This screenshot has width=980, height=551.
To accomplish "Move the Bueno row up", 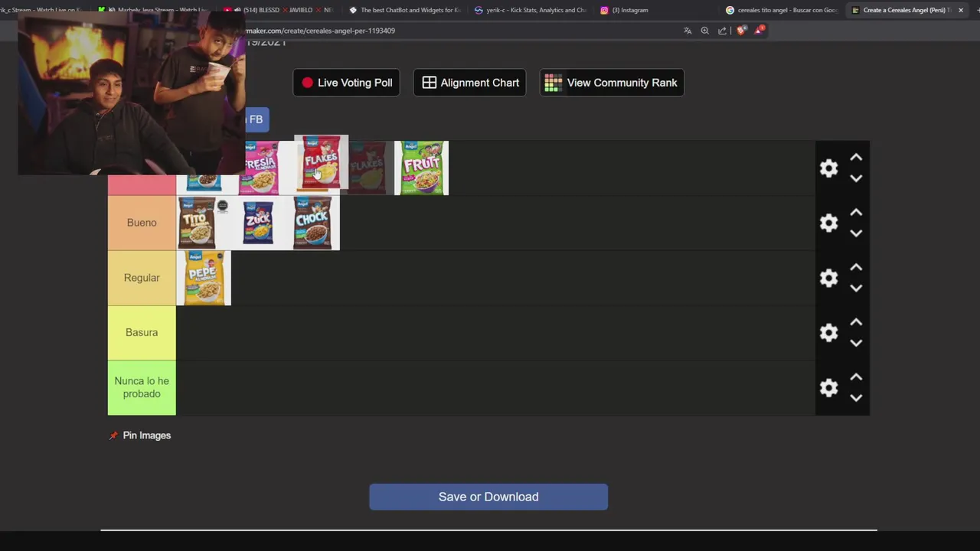I will coord(856,213).
